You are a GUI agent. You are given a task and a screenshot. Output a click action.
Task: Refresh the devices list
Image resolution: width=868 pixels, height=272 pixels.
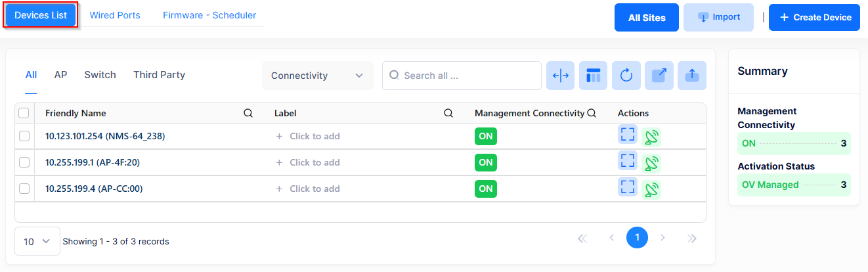tap(626, 76)
